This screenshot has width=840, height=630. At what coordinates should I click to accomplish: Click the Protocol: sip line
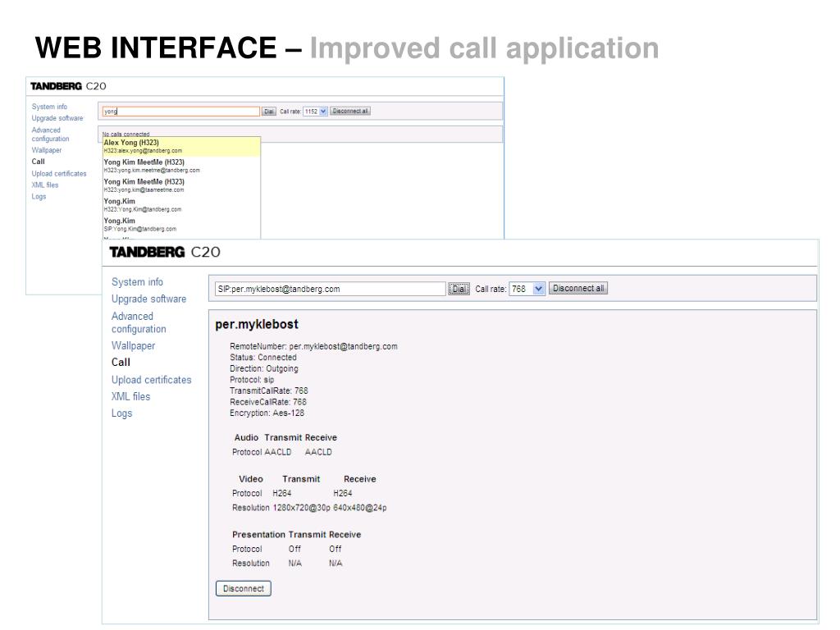coord(252,380)
